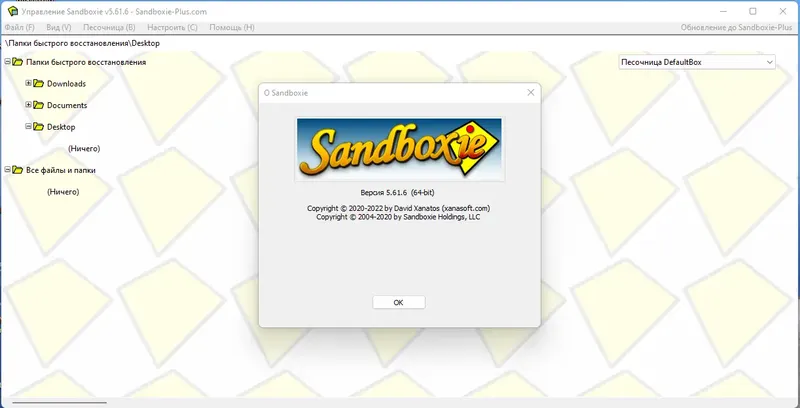Click the horizontal scrollbar thumb at bottom
The height and width of the screenshot is (408, 800).
pyautogui.click(x=59, y=403)
